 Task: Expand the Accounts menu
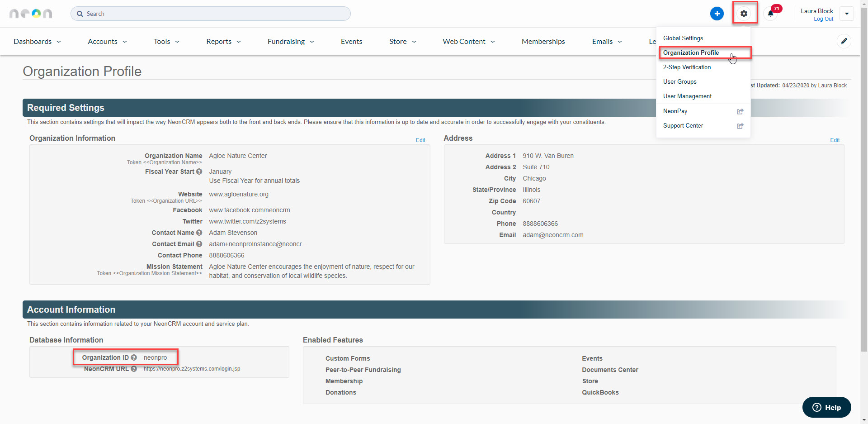pyautogui.click(x=108, y=41)
